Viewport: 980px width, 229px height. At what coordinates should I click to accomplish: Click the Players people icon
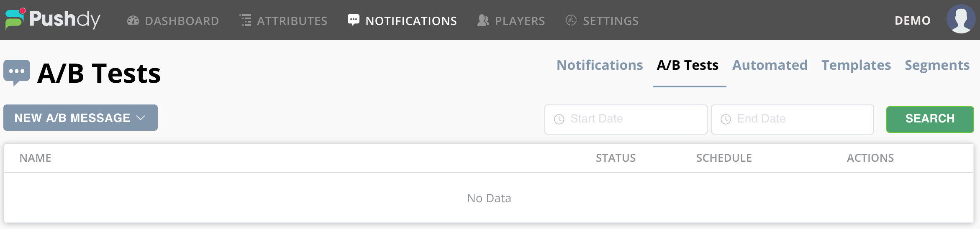tap(483, 20)
